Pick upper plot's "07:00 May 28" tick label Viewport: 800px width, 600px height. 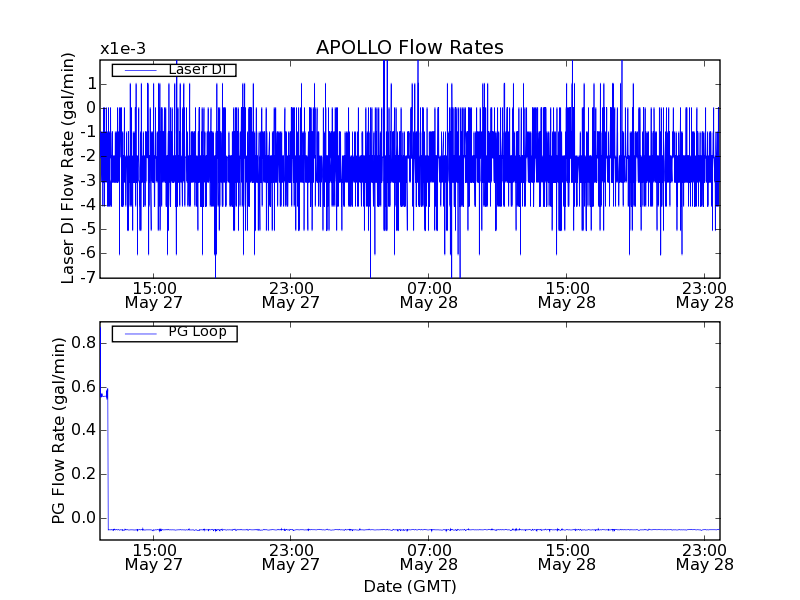pyautogui.click(x=429, y=294)
